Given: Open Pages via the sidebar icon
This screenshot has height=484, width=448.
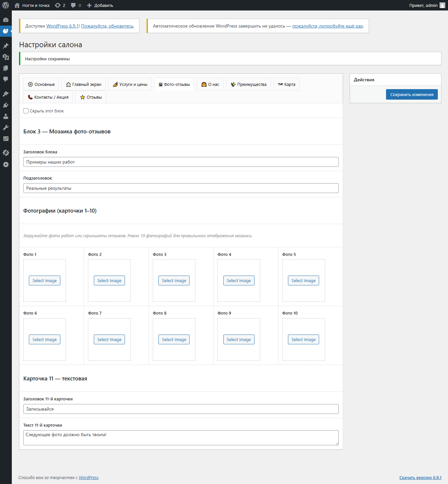Looking at the screenshot, I should click(x=6, y=68).
